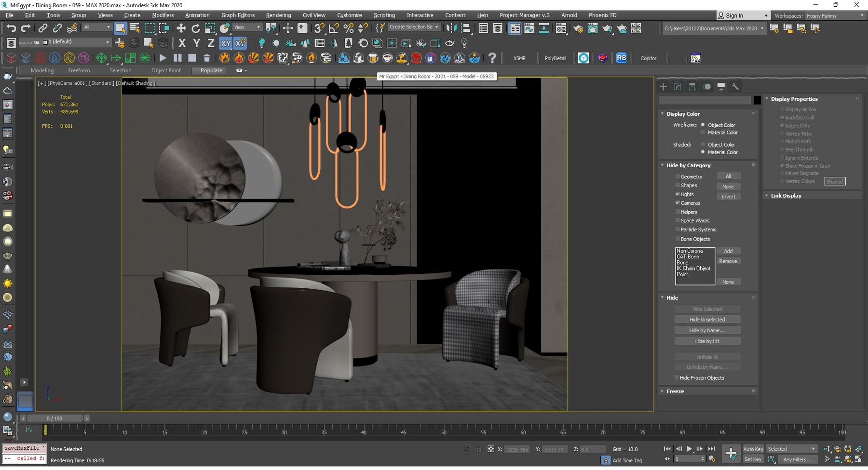
Task: Uncheck Lights in Hide by Category
Action: click(x=678, y=194)
